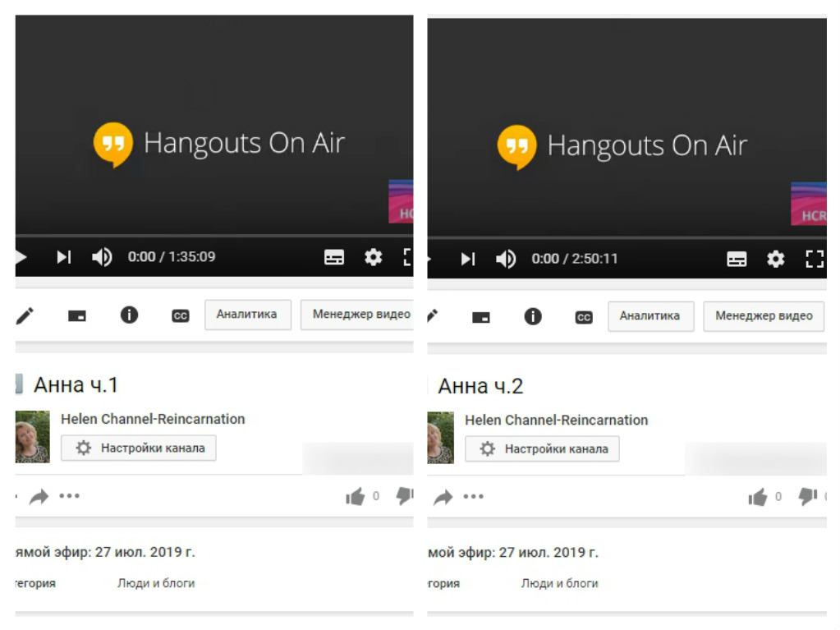This screenshot has height=630, width=840.
Task: Click Next video icon in left player
Action: coord(63,257)
